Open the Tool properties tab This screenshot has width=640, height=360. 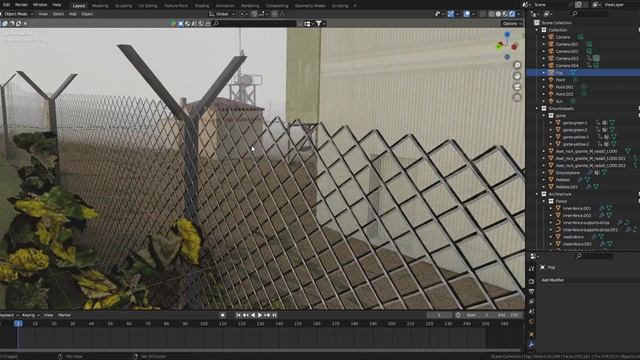point(531,269)
